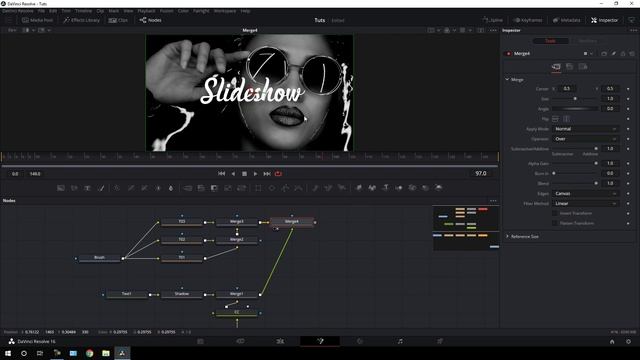Screen dimensions: 640x360
Task: Add a Color Curves node from toolbar
Action: point(131,188)
